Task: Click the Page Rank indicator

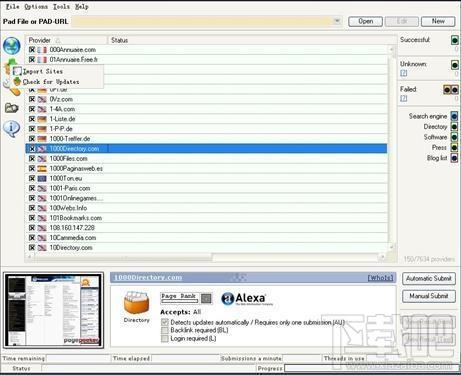Action: tap(186, 298)
